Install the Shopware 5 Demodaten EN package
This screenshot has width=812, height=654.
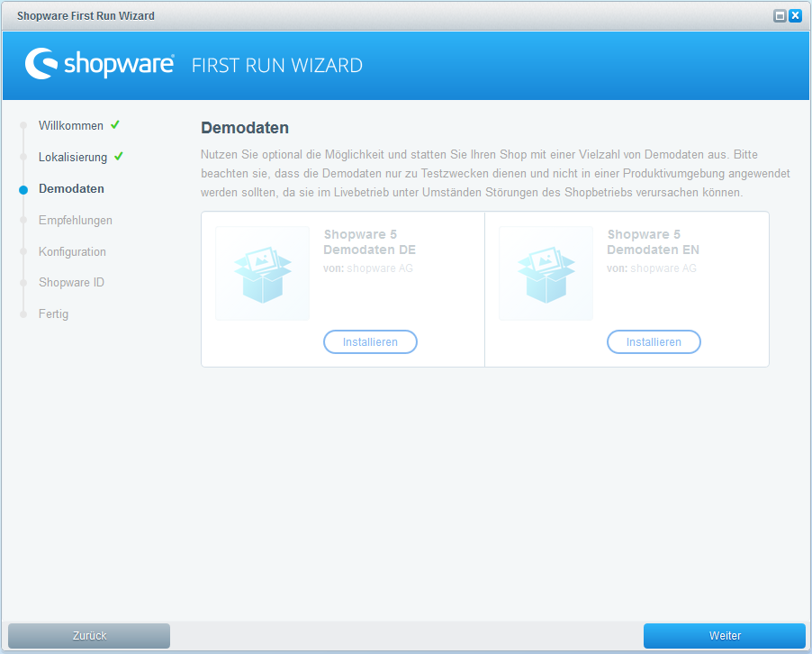click(654, 342)
